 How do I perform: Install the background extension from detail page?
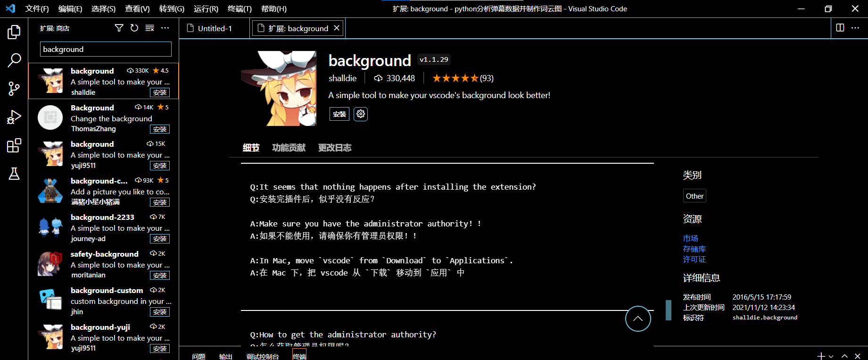(x=339, y=114)
